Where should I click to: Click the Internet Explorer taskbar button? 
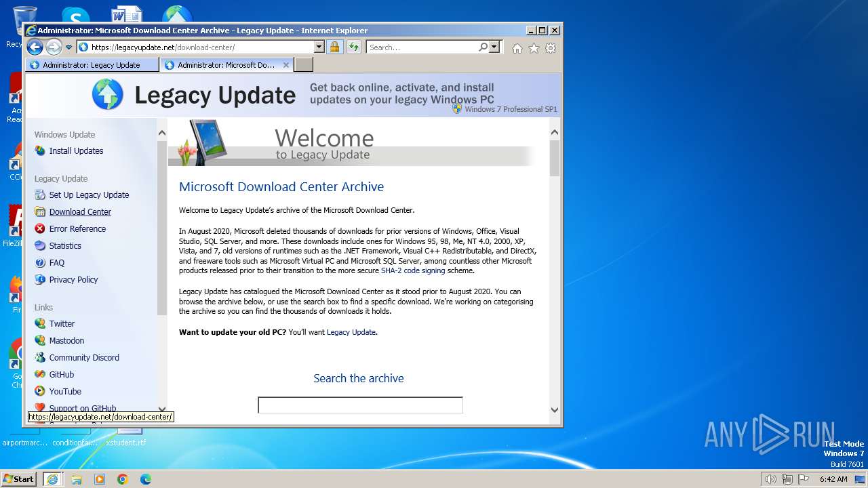coord(52,479)
